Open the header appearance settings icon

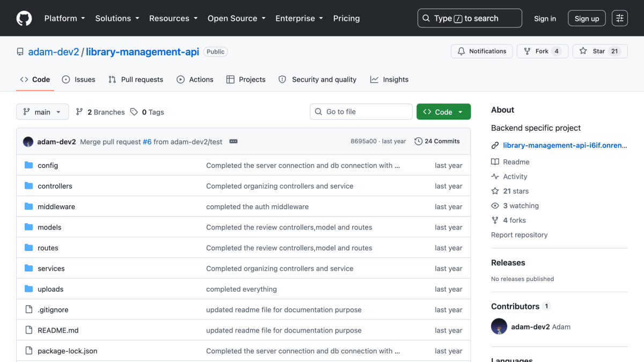(620, 18)
